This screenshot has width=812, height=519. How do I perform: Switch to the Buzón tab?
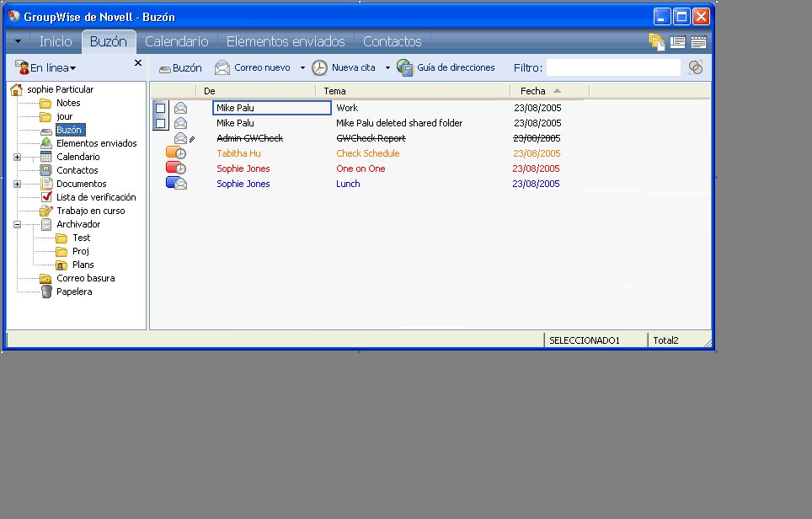[x=108, y=41]
